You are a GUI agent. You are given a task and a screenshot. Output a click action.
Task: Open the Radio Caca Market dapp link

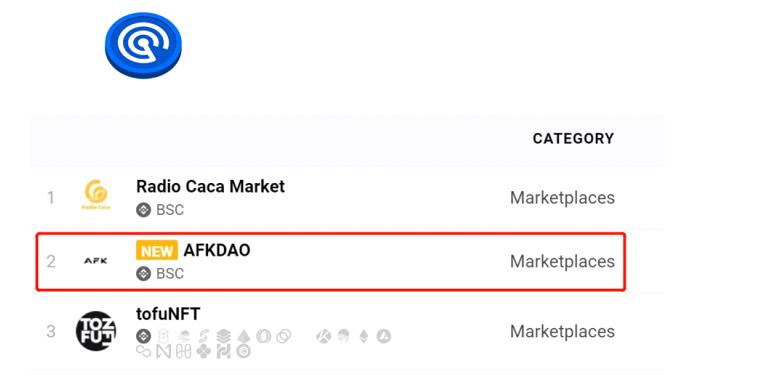[x=210, y=186]
